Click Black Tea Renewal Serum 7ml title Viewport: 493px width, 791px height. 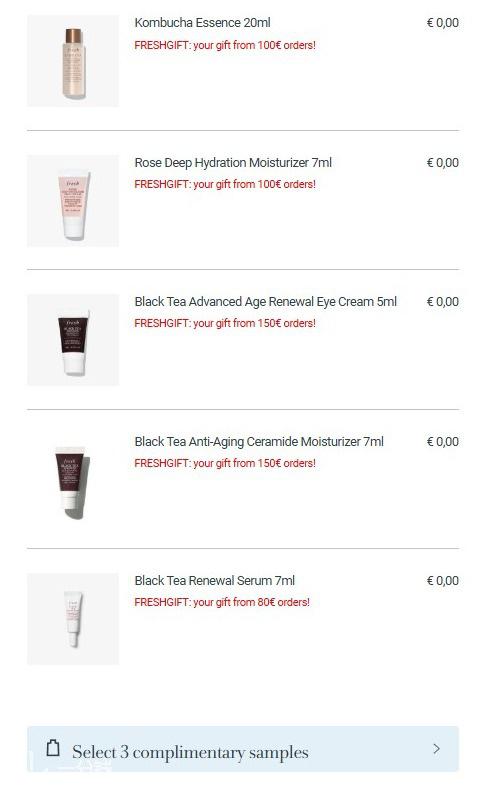(x=214, y=581)
